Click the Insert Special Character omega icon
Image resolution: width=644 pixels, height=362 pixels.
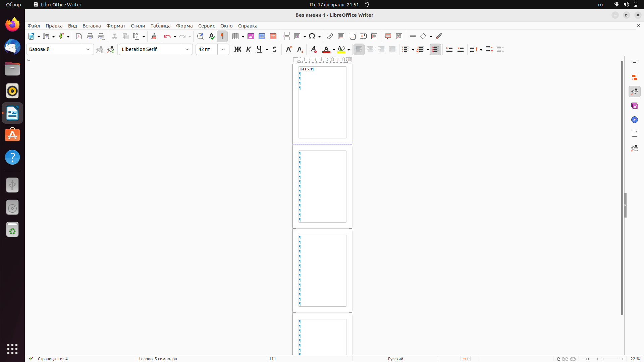tap(312, 36)
